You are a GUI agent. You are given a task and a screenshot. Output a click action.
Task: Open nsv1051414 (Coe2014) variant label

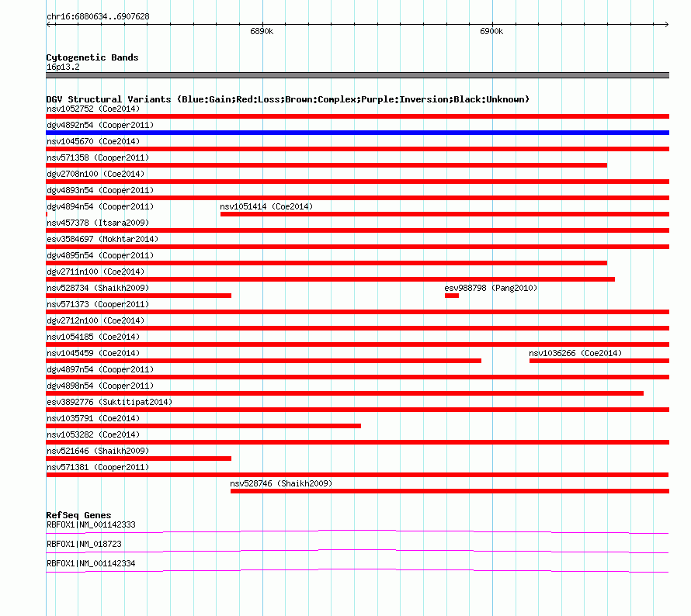(x=266, y=206)
